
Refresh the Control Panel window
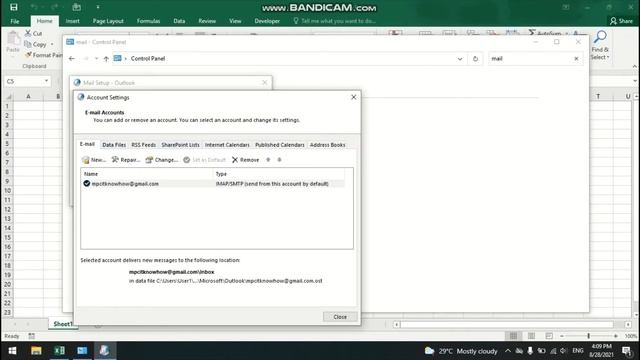click(475, 59)
